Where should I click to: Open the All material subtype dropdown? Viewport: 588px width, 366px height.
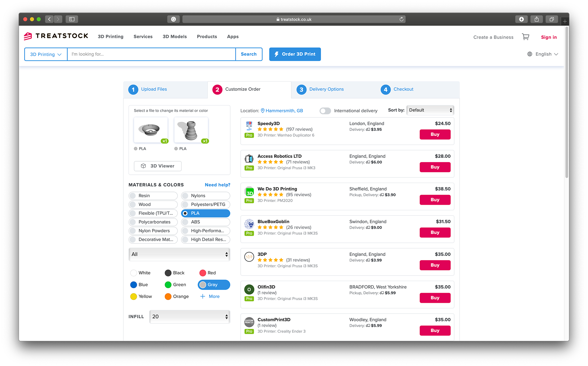click(x=179, y=254)
